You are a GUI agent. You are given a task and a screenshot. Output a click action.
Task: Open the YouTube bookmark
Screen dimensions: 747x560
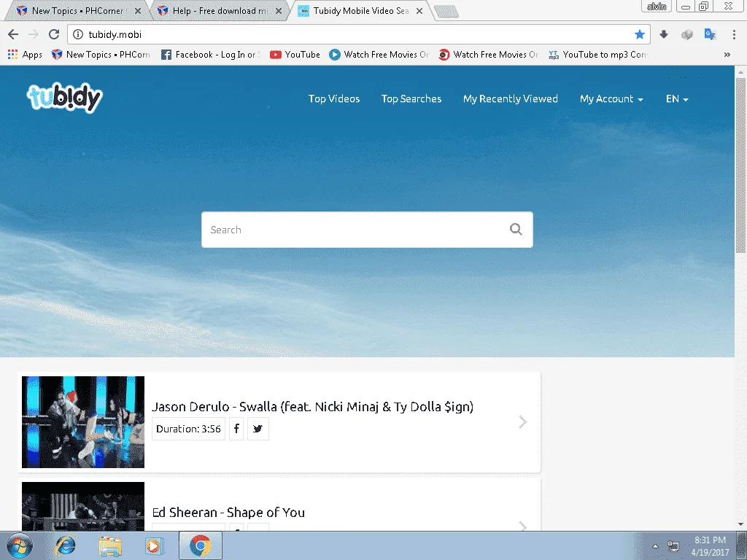tap(295, 54)
